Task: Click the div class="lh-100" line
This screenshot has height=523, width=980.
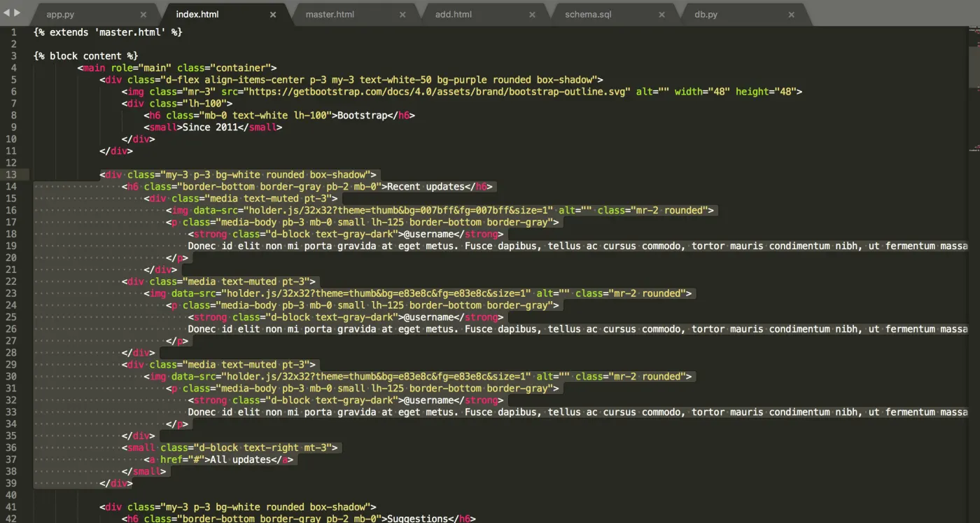Action: tap(177, 104)
